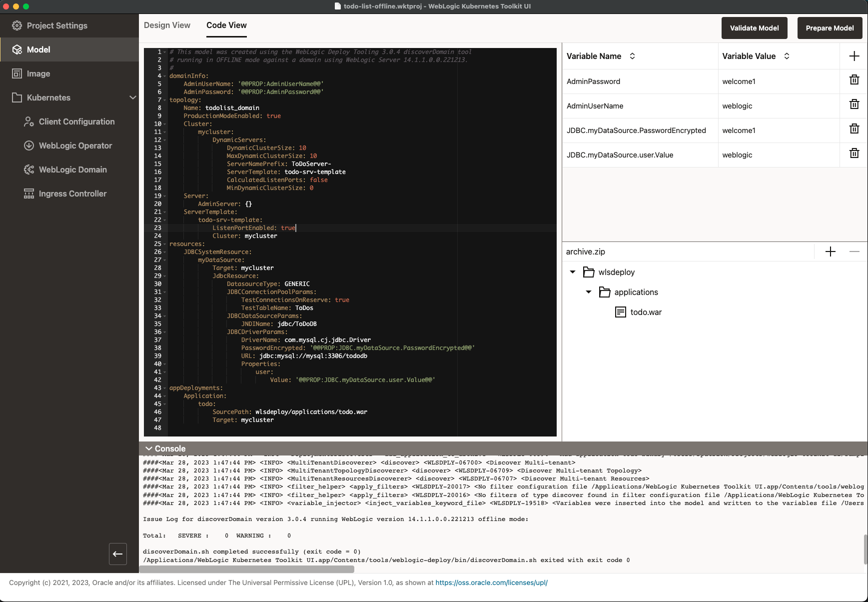Fold the appDeployments block at line 43
The height and width of the screenshot is (602, 868).
tap(165, 388)
